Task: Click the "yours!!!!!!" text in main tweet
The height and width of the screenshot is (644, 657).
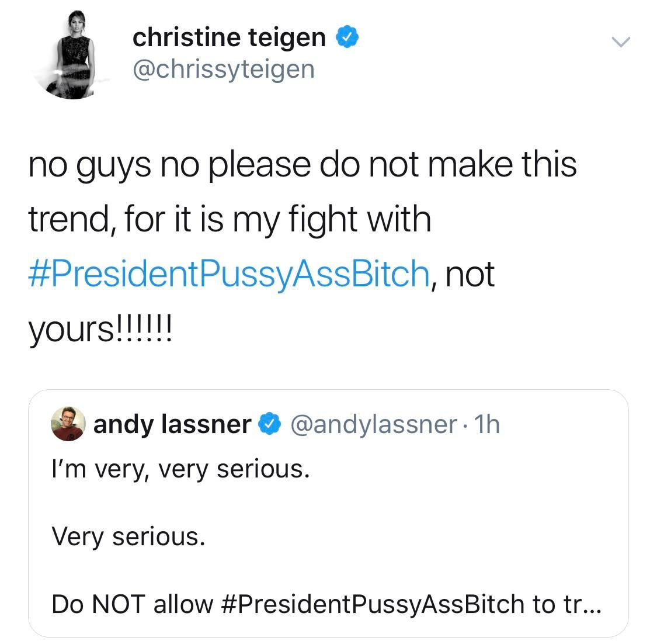Action: 100,329
